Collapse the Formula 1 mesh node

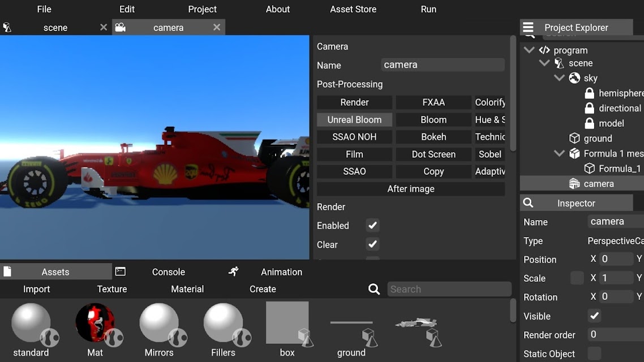(559, 153)
